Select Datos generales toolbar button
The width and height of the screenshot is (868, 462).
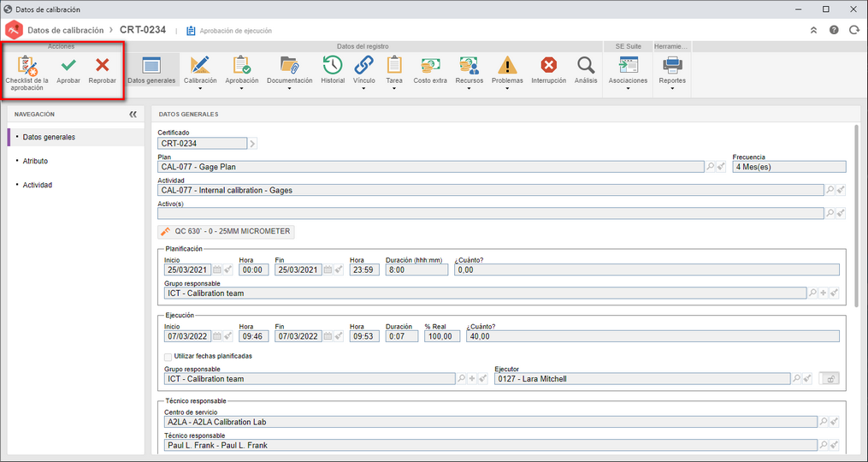pos(151,70)
